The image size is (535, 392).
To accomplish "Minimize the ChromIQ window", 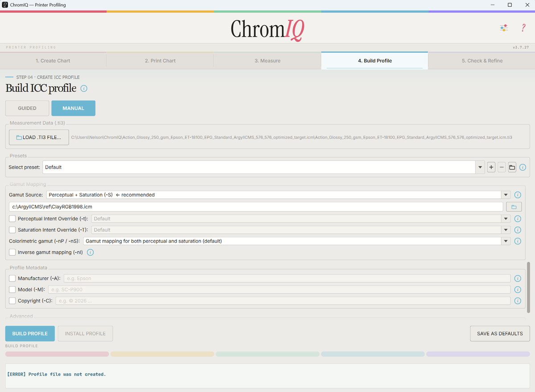I will pyautogui.click(x=492, y=5).
